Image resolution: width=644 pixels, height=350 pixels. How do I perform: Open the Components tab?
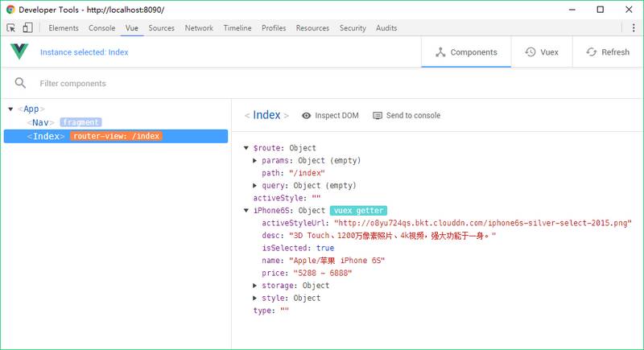(x=466, y=52)
